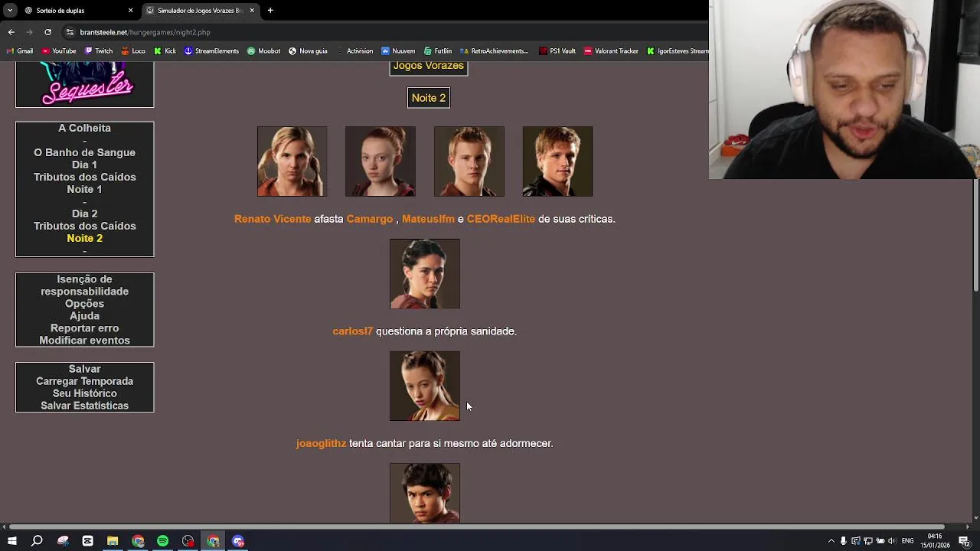
Task: Open Tributos dos Caídos under Dia 2
Action: (x=84, y=226)
